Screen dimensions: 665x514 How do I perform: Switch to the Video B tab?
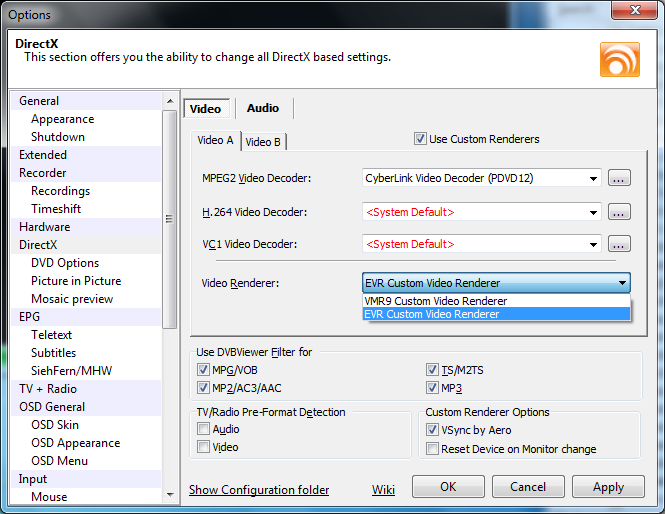[x=263, y=142]
